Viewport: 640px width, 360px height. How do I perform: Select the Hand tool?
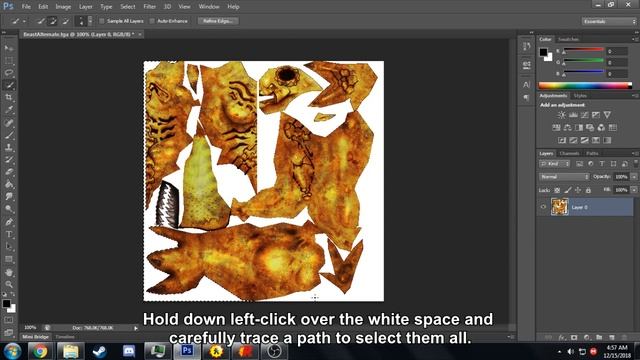pos(9,272)
